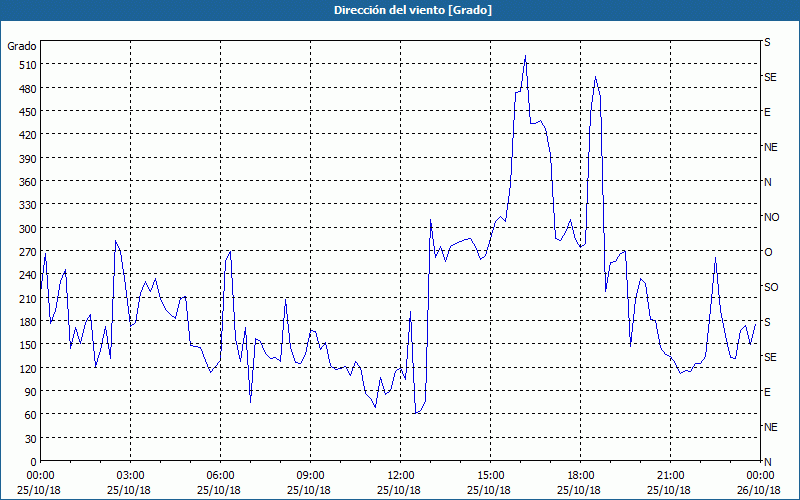This screenshot has width=800, height=500.
Task: Select the 240 y-axis value
Action: click(28, 276)
